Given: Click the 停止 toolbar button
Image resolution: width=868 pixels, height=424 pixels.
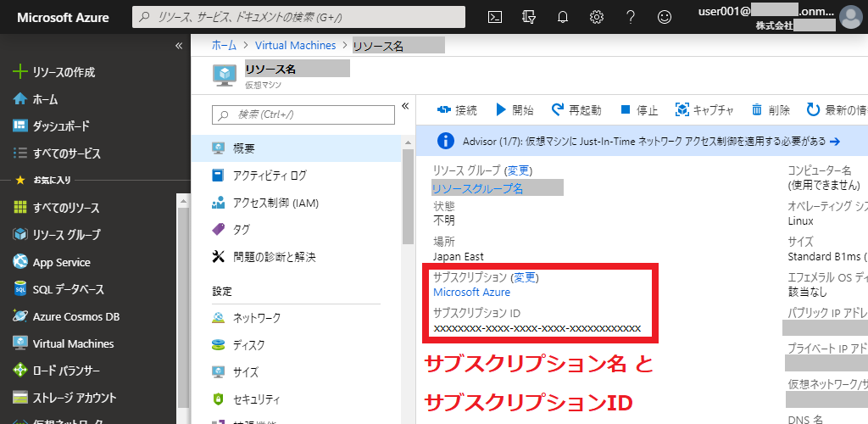Looking at the screenshot, I should [639, 110].
